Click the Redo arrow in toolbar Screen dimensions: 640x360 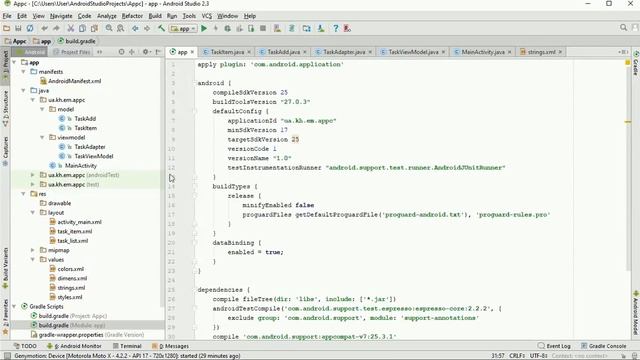(x=56, y=28)
